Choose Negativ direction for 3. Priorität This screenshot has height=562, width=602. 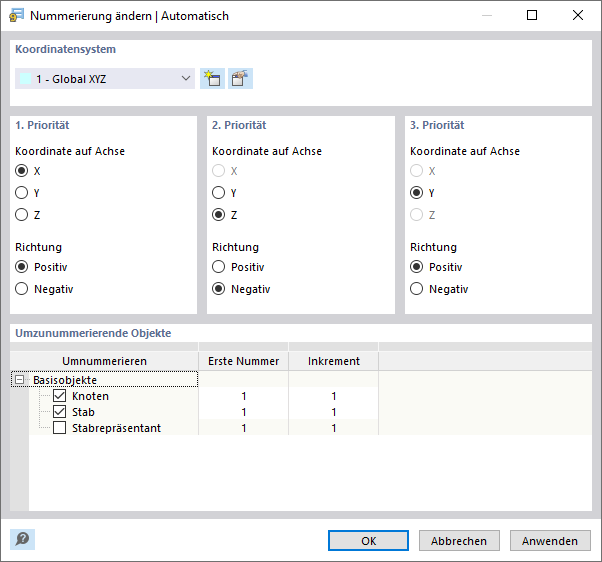[x=417, y=289]
